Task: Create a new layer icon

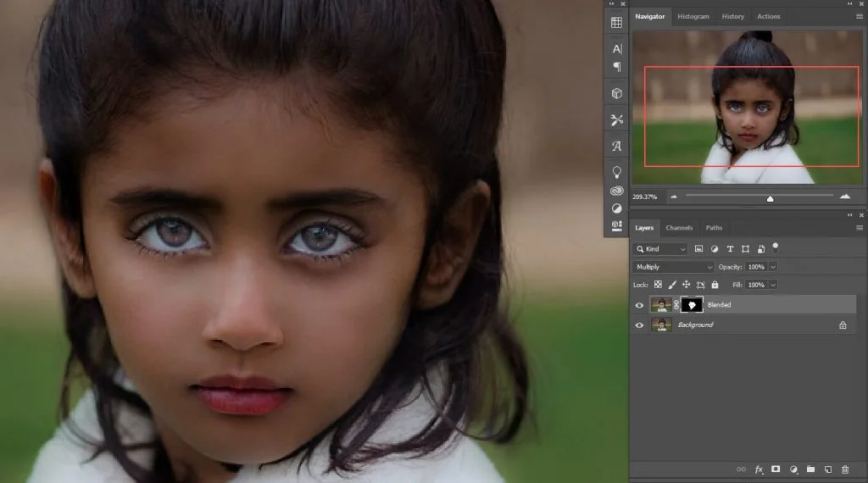Action: [828, 469]
